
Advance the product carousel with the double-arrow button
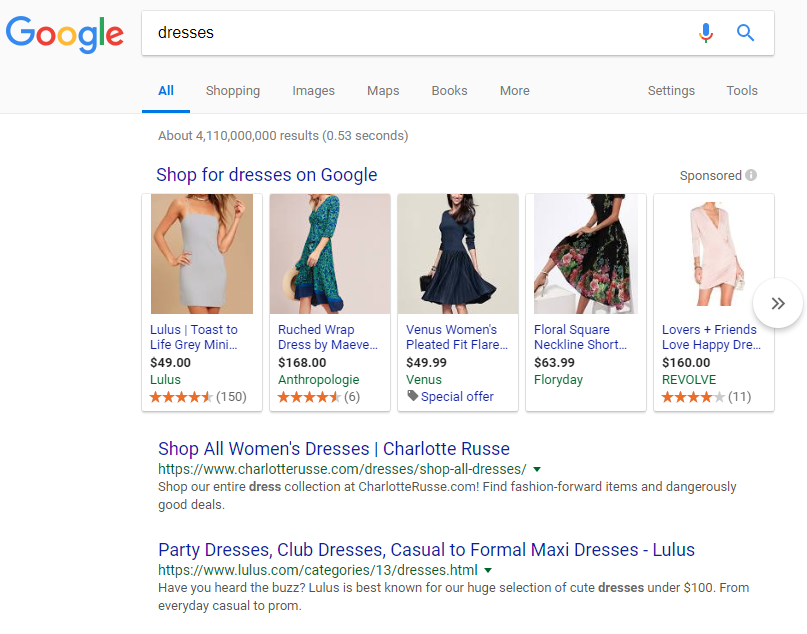pos(778,303)
